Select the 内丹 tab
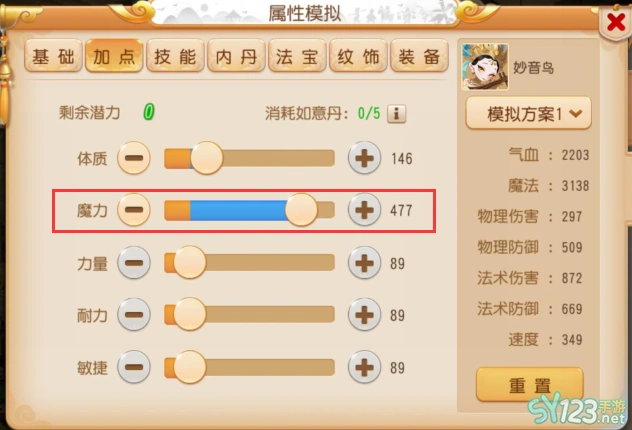632x430 pixels. point(236,56)
